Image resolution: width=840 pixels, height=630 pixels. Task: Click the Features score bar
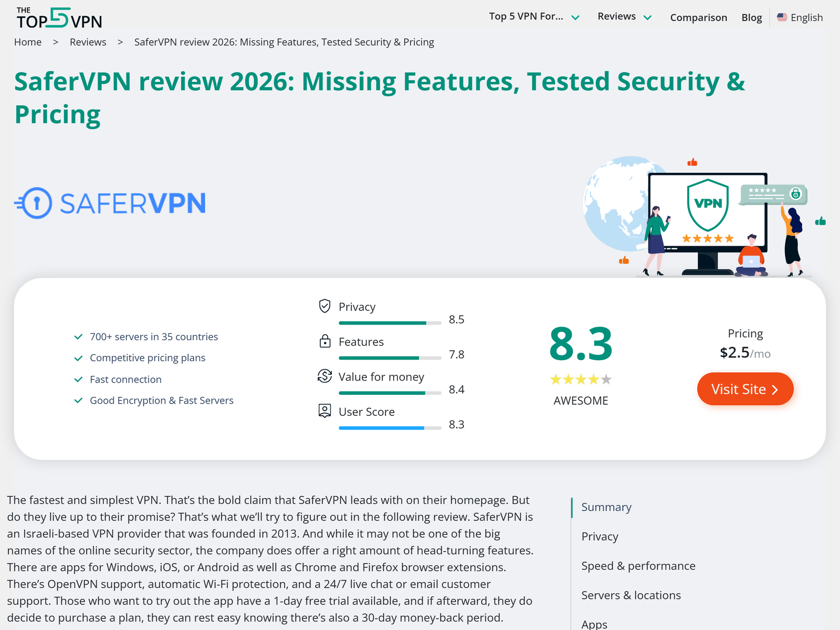[x=390, y=358]
